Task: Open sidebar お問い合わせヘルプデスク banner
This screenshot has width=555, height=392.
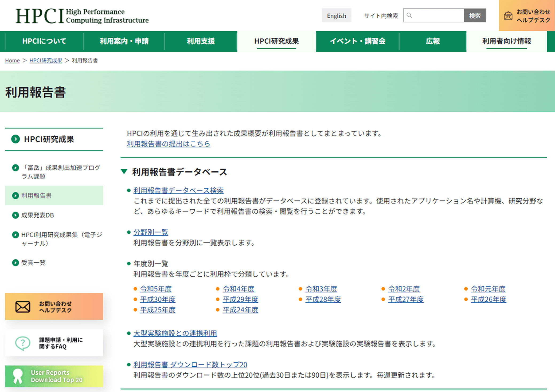Action: (x=54, y=307)
